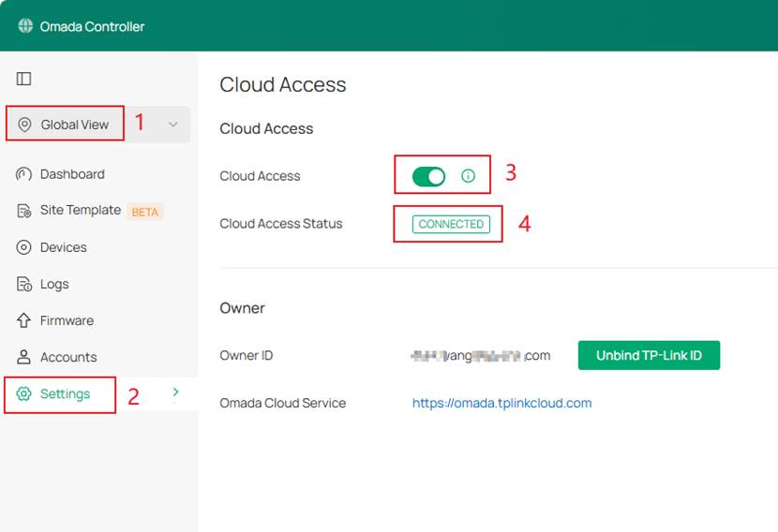Viewport: 778px width, 532px height.
Task: Click the Owner ID label
Action: [x=247, y=356]
